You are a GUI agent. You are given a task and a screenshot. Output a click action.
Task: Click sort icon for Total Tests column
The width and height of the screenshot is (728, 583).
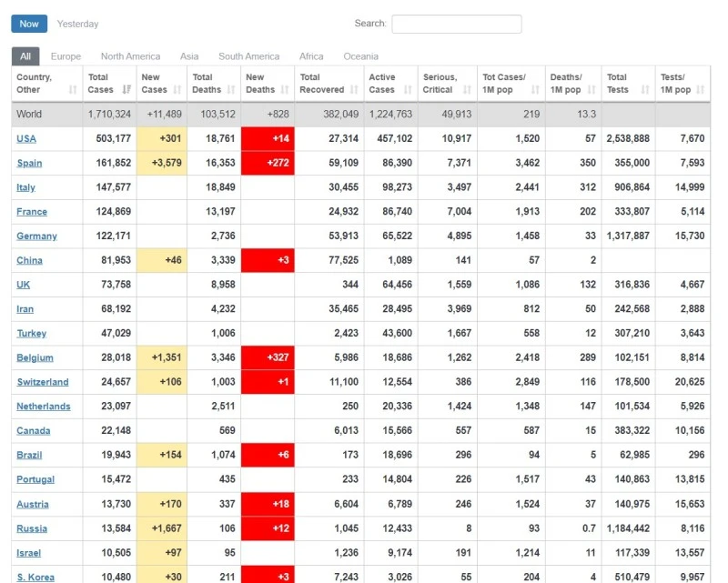pos(644,90)
